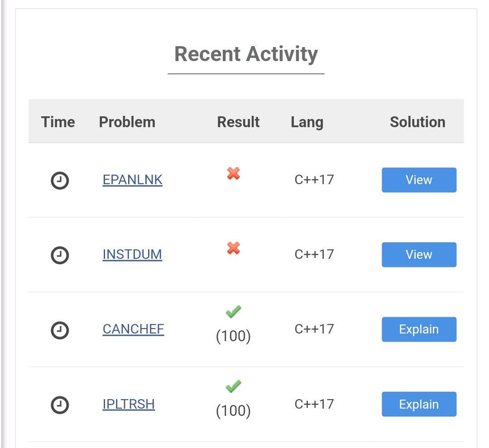
Task: Click the Result column header
Action: click(x=238, y=122)
